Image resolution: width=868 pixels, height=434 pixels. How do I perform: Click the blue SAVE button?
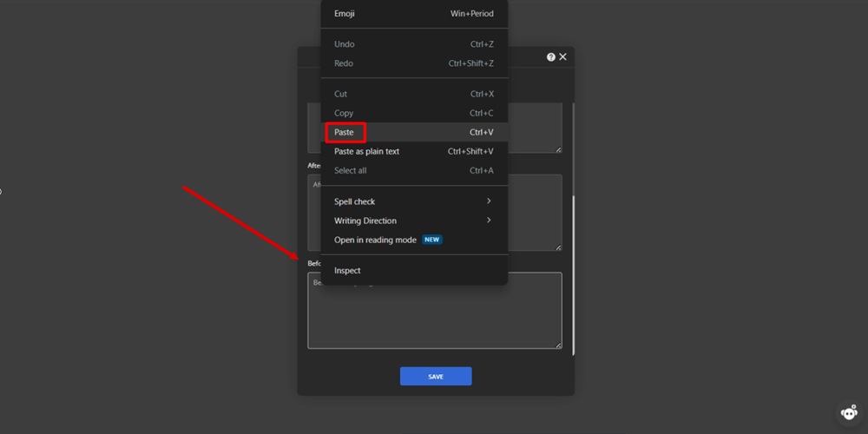(436, 377)
